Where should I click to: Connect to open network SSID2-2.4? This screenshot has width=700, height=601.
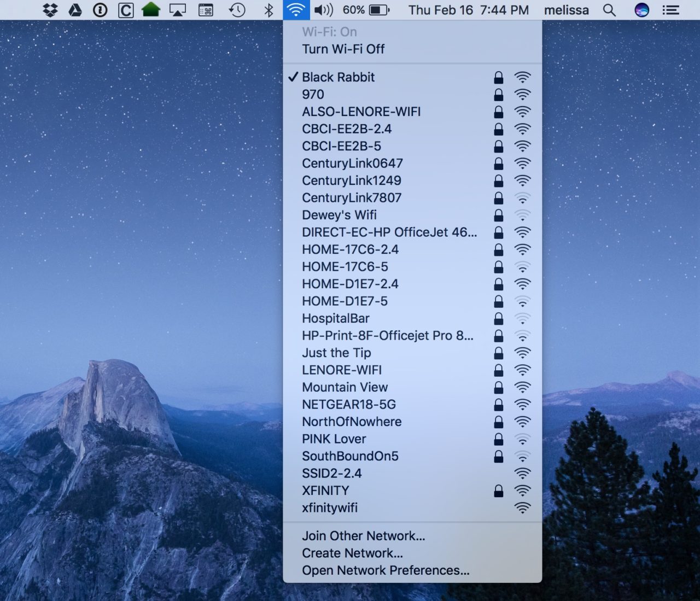(412, 474)
